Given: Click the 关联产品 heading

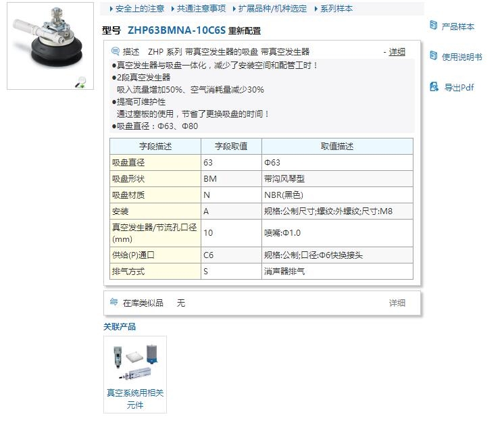Looking at the screenshot, I should pos(120,327).
